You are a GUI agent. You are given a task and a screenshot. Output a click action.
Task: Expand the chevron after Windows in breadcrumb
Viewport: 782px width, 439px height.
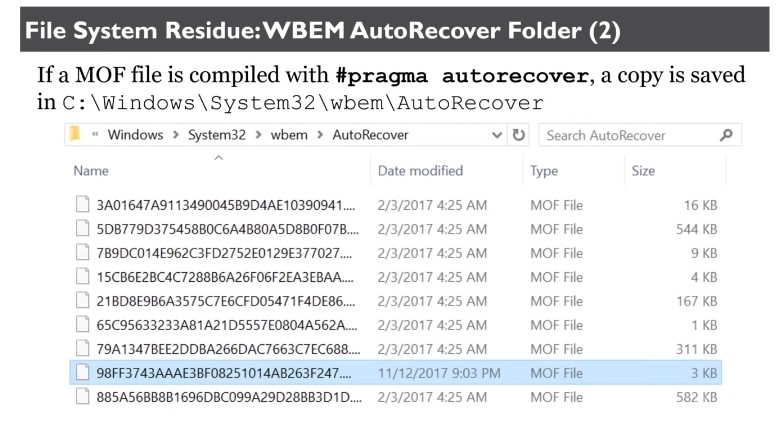176,134
